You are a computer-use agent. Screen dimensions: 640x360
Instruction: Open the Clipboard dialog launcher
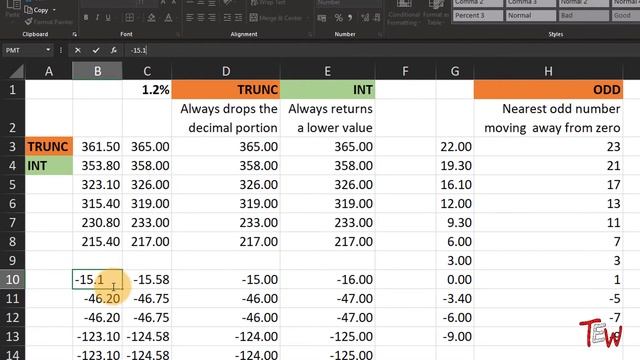click(74, 35)
